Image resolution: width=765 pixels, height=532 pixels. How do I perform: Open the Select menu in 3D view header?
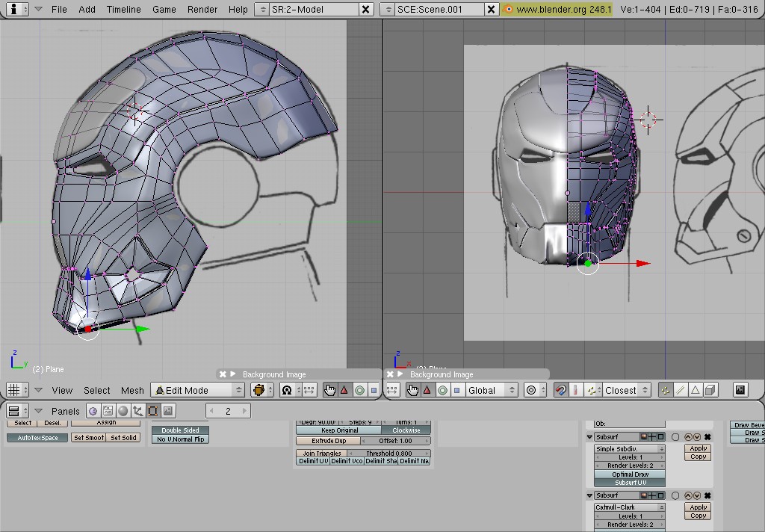point(96,390)
